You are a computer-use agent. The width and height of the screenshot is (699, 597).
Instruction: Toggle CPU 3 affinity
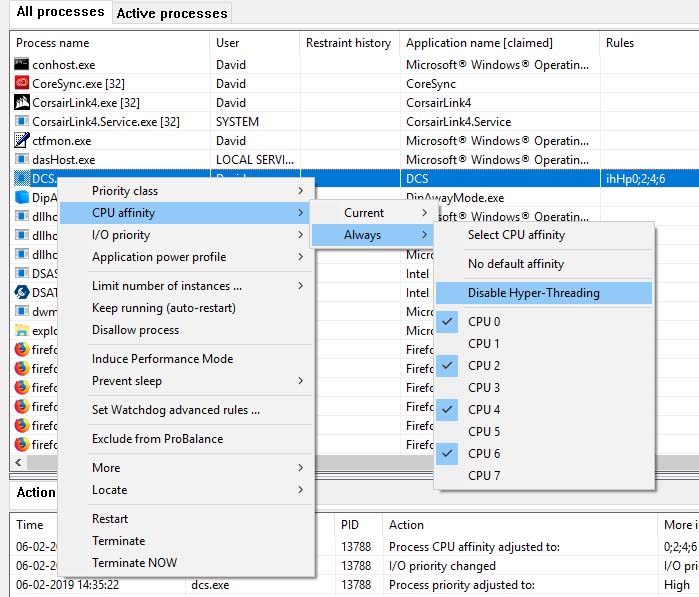tap(544, 387)
